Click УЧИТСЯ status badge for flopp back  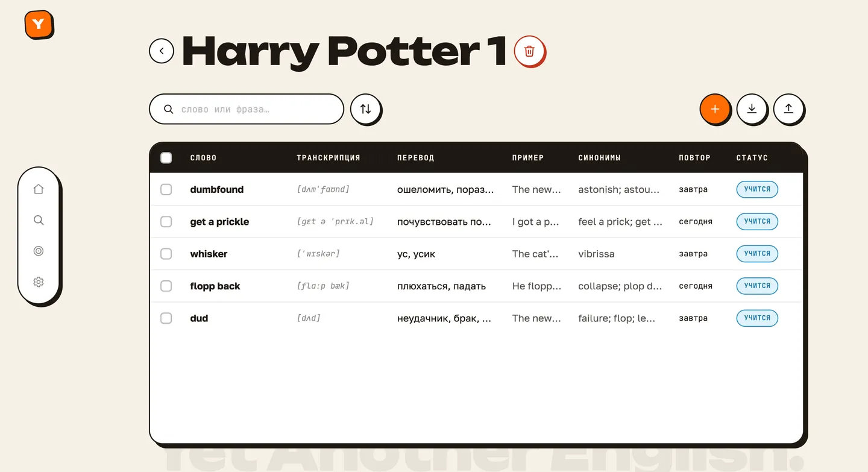point(757,286)
